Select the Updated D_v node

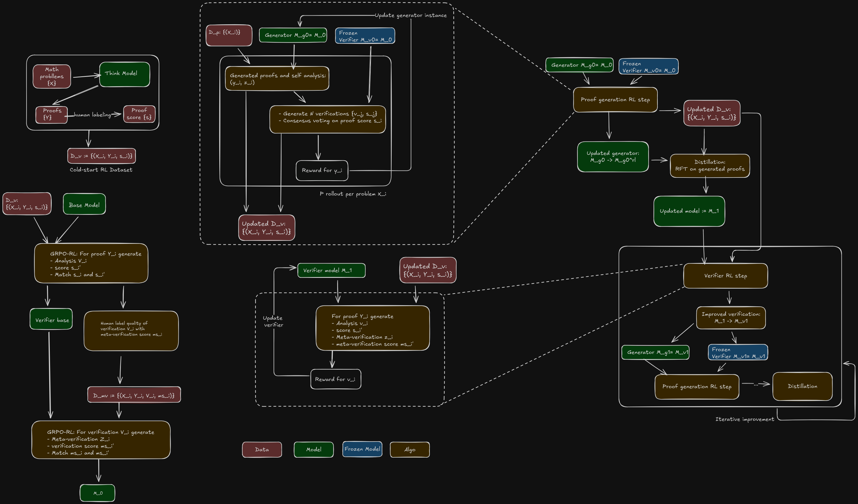(712, 114)
